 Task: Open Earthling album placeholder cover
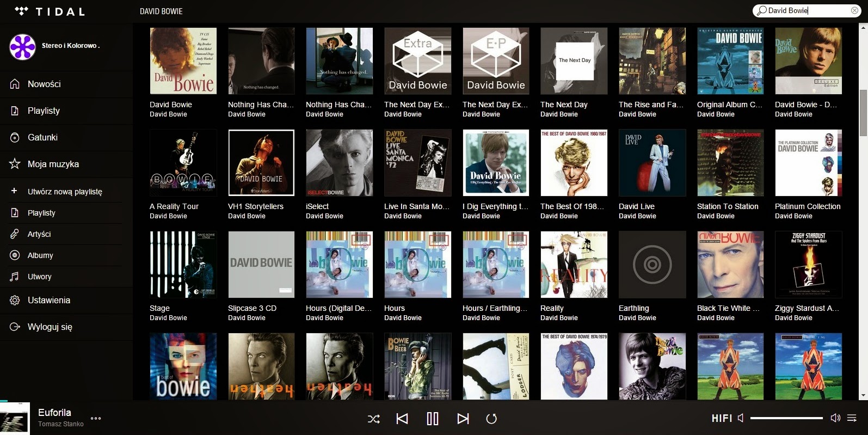pos(652,265)
